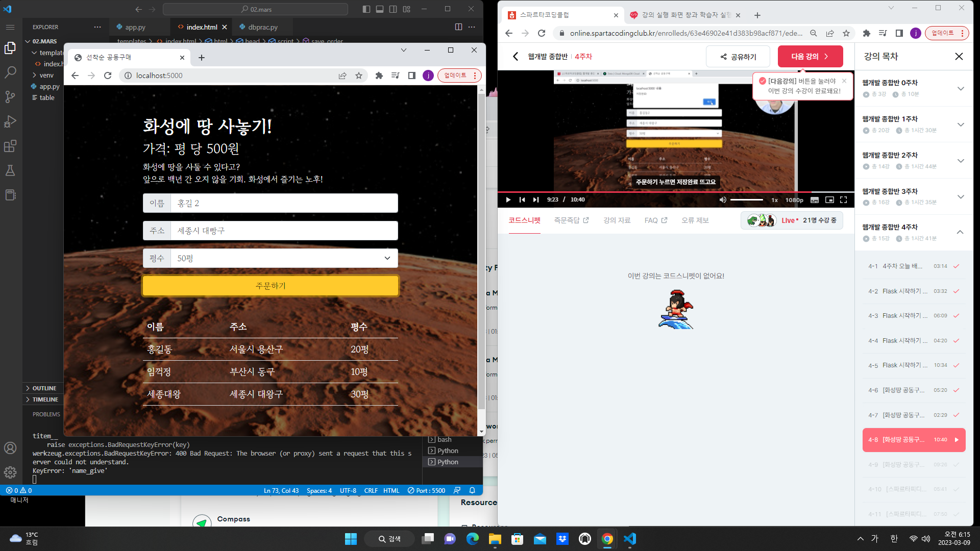Open Microsoft Edge from taskbar

pyautogui.click(x=472, y=539)
